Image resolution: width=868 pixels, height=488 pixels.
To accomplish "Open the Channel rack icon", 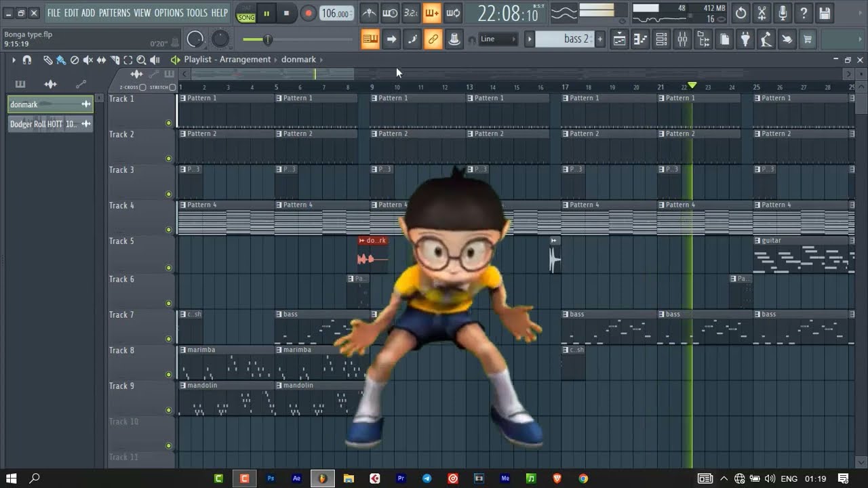I will point(661,39).
